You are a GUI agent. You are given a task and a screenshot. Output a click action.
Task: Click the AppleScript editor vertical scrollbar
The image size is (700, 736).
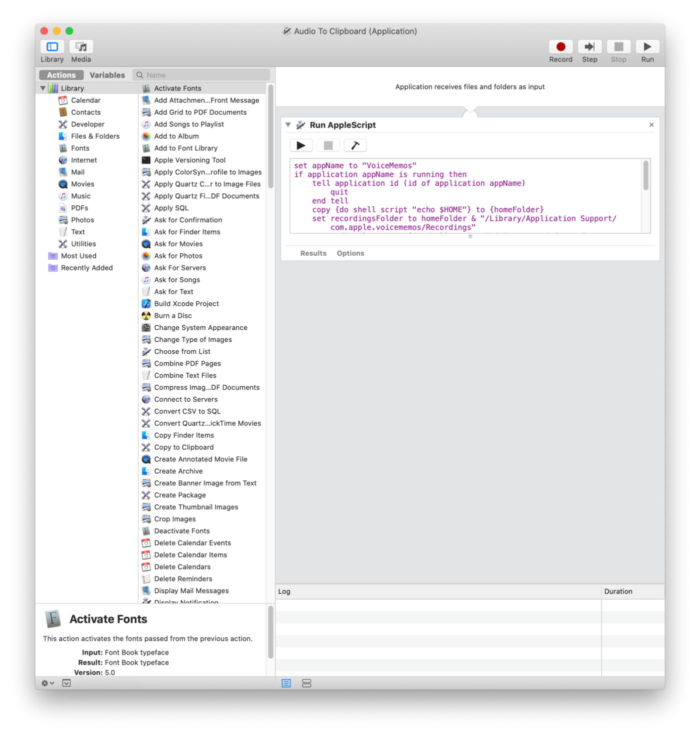645,175
